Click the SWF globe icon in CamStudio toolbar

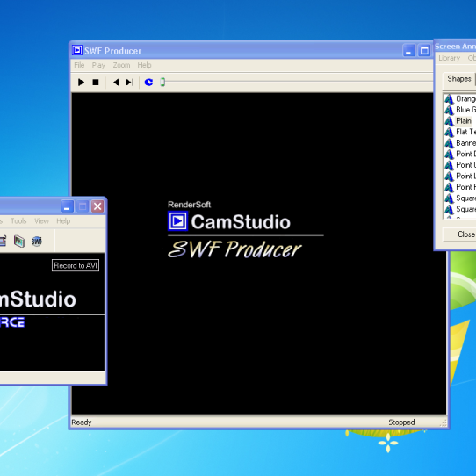click(36, 242)
